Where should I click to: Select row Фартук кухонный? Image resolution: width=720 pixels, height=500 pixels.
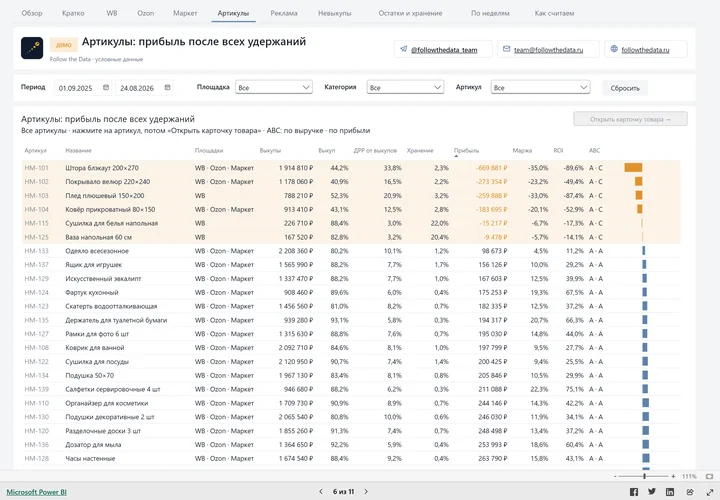click(x=351, y=292)
